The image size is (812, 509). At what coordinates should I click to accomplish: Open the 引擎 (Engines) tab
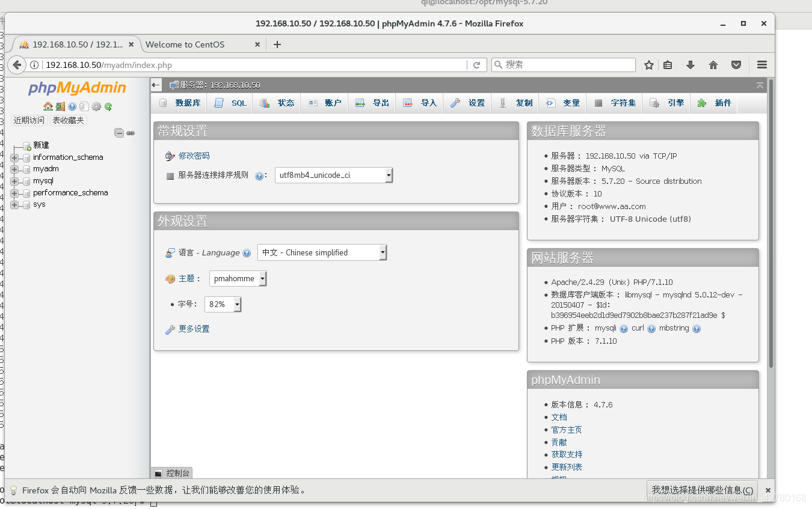667,103
